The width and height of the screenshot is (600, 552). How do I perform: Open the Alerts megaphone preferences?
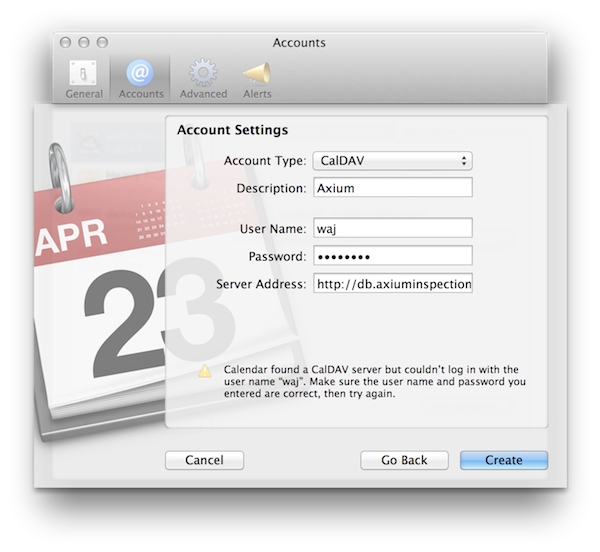pos(257,79)
